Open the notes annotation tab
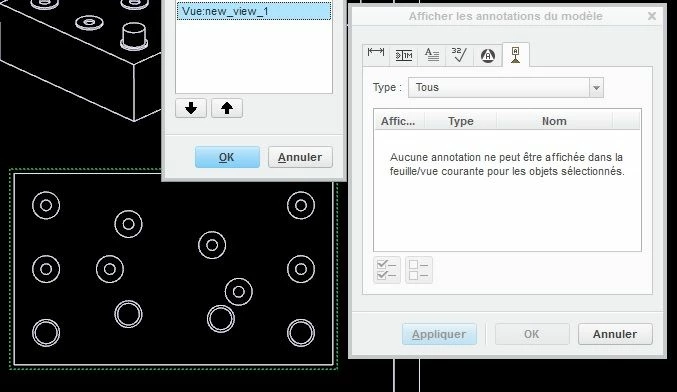This screenshot has width=677, height=392. pos(432,55)
